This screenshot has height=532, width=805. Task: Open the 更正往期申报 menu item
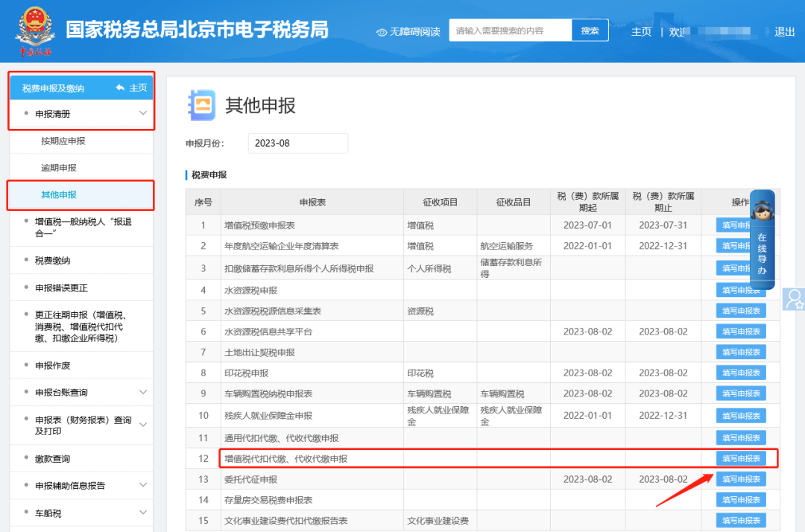pyautogui.click(x=81, y=326)
